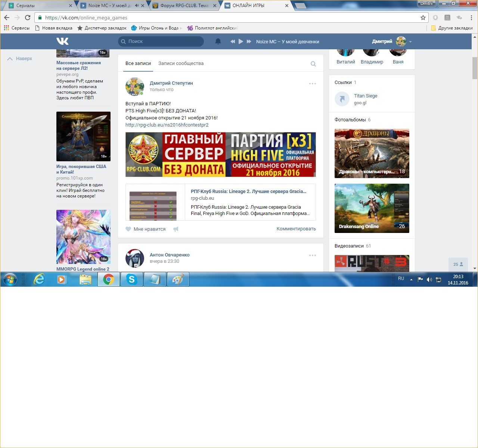
Task: Open the MMORPG Legend online 2 ad image
Action: pos(83,237)
